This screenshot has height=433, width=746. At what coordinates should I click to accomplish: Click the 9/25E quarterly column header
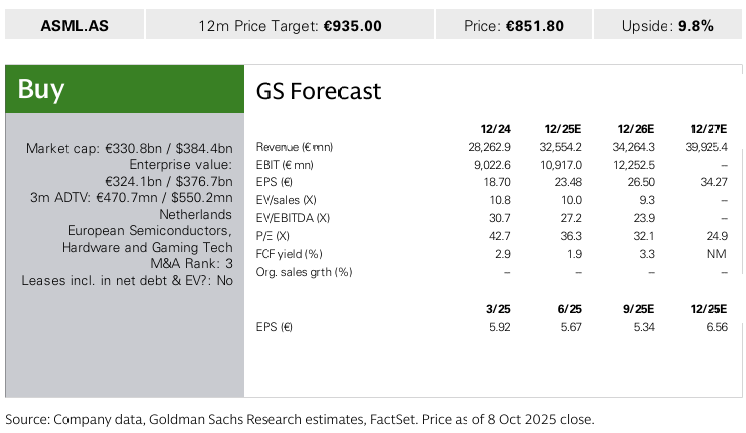click(x=637, y=309)
